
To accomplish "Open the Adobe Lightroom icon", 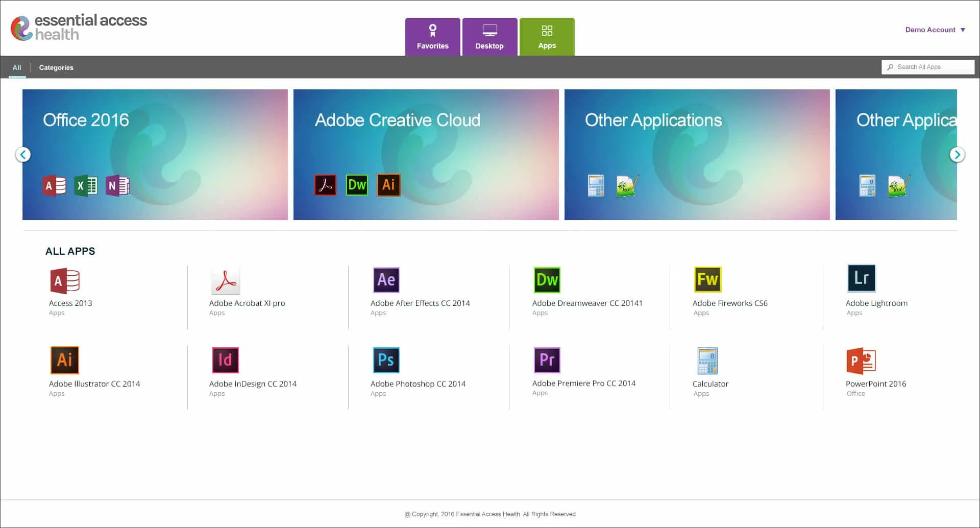I will (861, 278).
